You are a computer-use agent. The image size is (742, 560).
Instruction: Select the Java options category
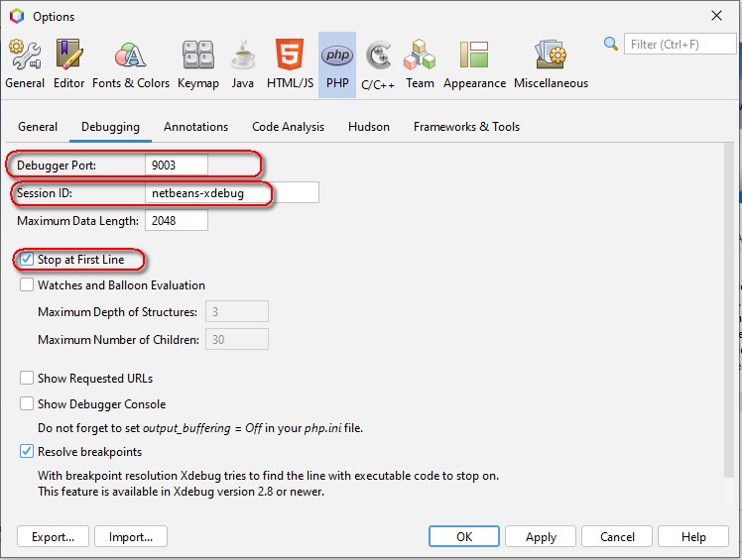(x=243, y=63)
